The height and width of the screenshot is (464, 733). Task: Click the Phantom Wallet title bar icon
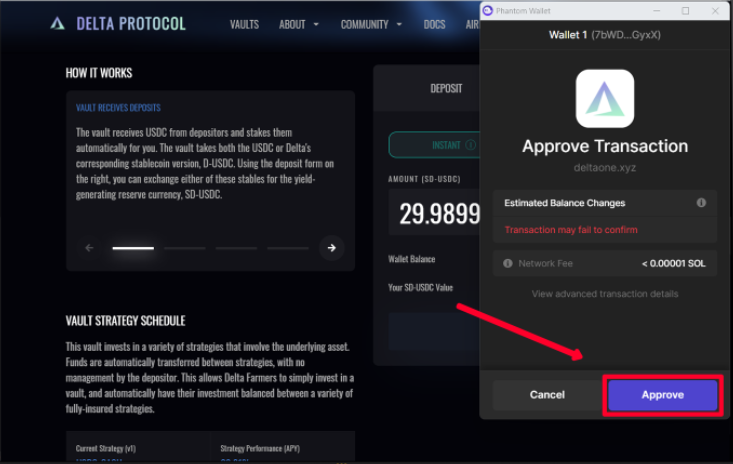488,10
